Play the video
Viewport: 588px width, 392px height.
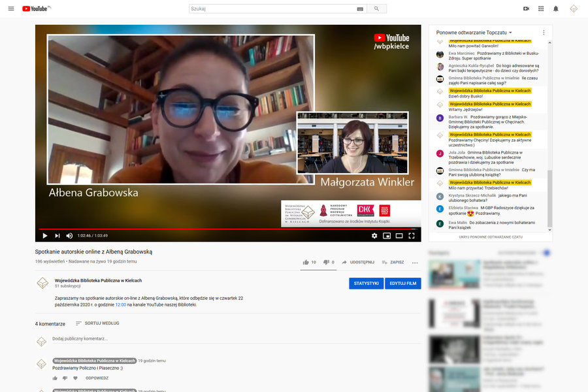click(x=45, y=236)
